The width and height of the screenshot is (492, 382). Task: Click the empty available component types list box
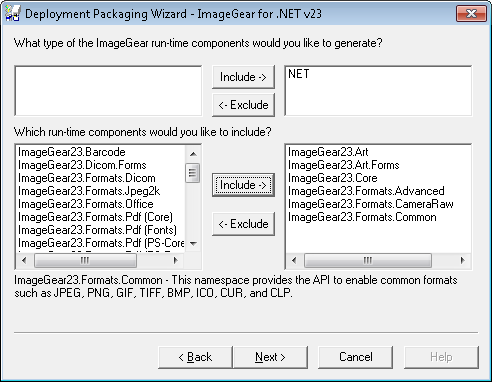click(108, 91)
